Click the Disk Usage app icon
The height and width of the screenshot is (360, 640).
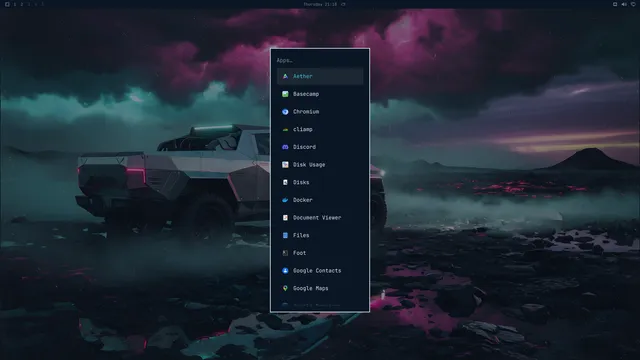pos(285,164)
